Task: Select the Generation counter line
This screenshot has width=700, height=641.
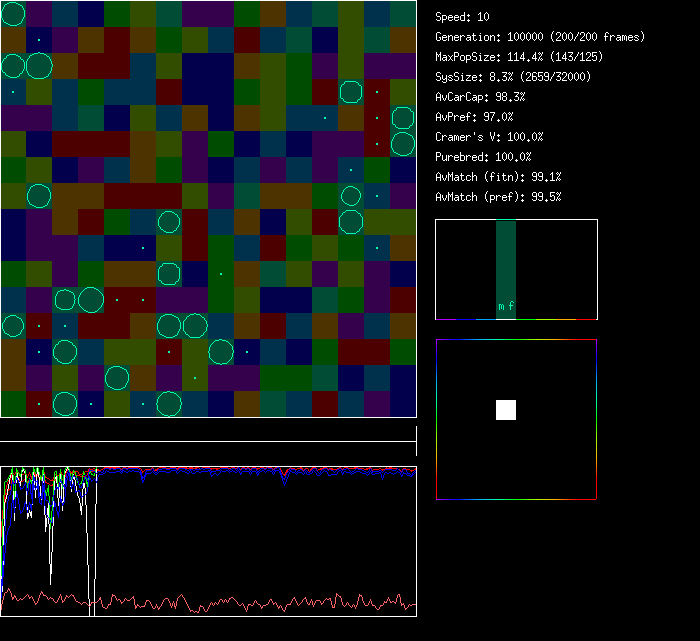Action: click(540, 37)
